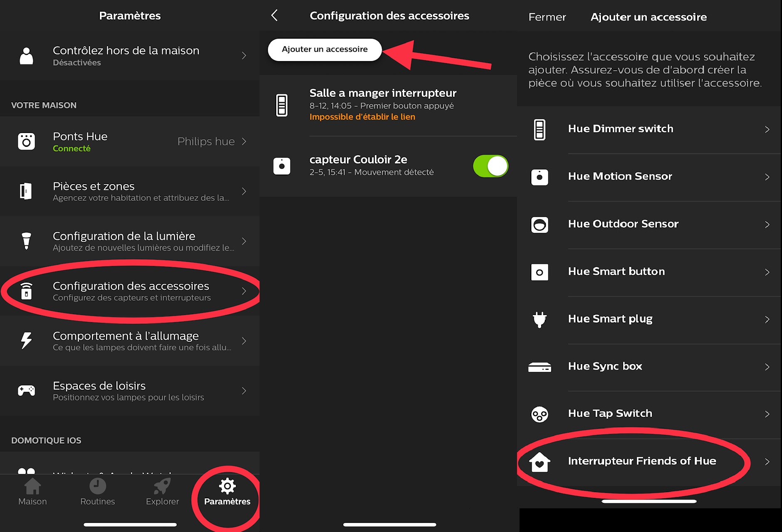
Task: Open Salle a manger interrupteur entry
Action: pos(383,104)
